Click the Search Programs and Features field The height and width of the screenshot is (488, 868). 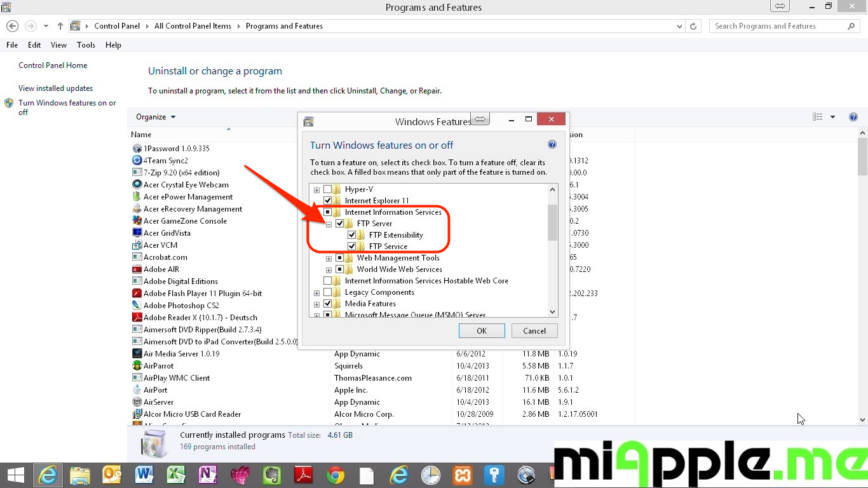778,26
